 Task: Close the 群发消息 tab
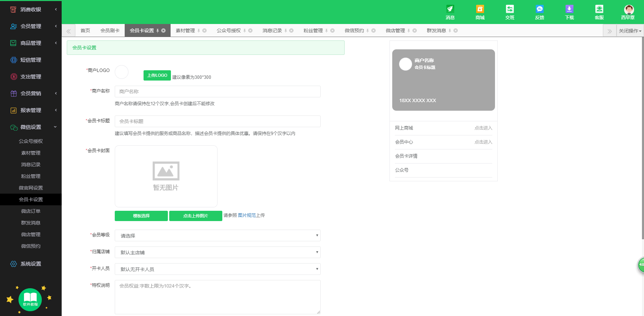[456, 31]
